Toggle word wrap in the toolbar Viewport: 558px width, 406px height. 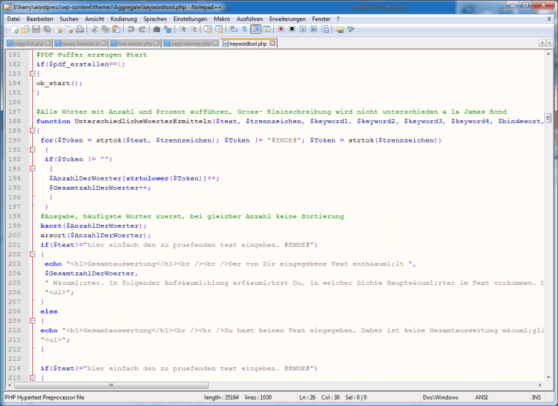234,30
